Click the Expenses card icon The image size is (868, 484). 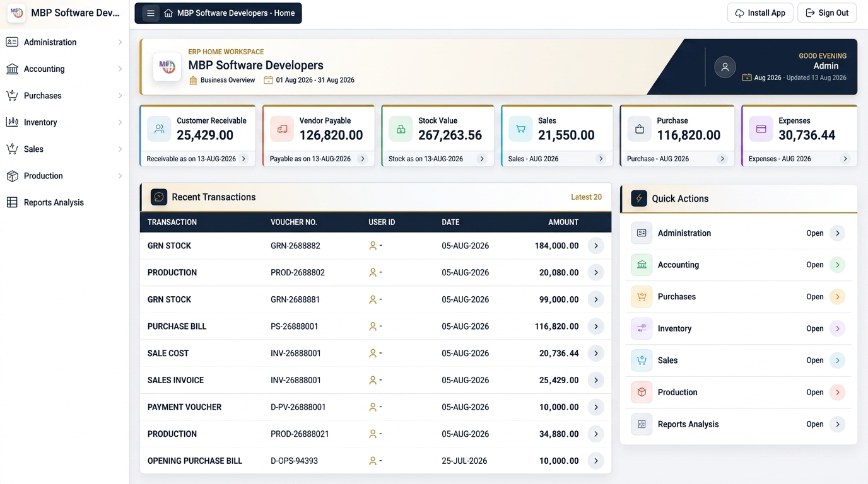pos(761,129)
